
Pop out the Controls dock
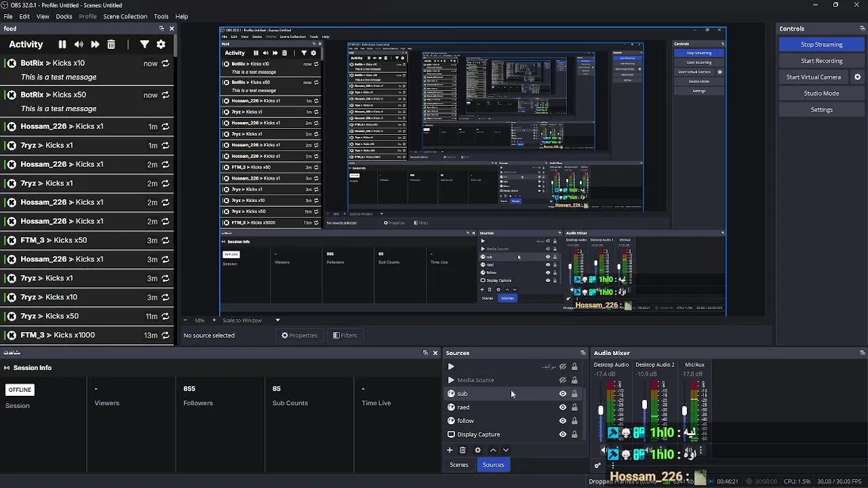pos(863,28)
